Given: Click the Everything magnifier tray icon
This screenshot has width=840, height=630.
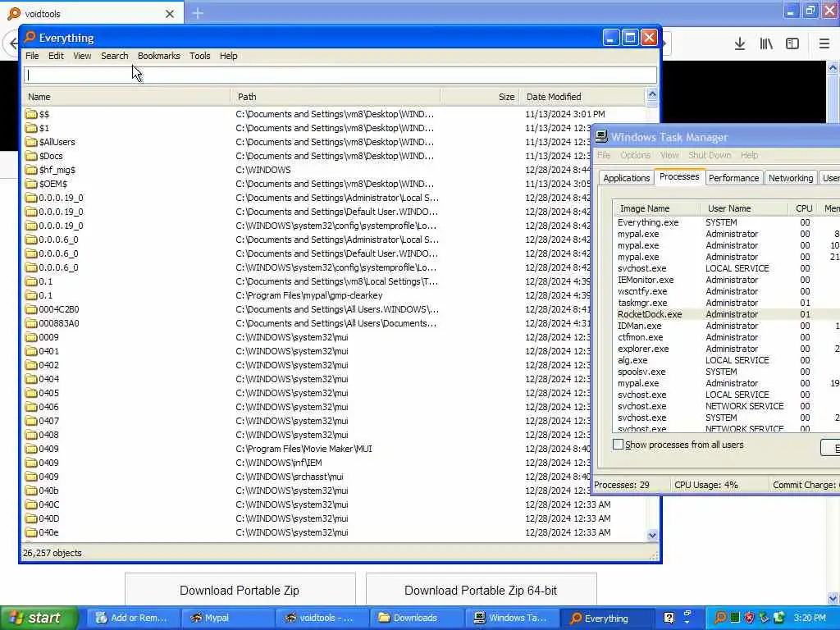Looking at the screenshot, I should point(720,618).
